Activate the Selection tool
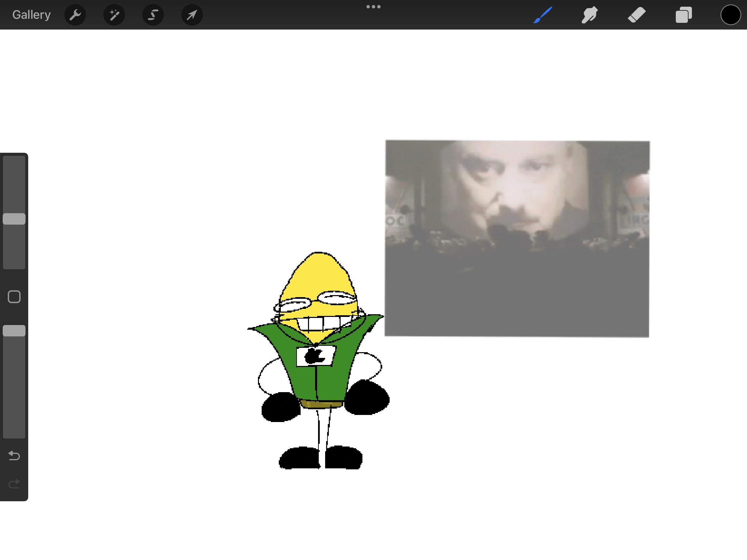747x560 pixels. (x=152, y=14)
